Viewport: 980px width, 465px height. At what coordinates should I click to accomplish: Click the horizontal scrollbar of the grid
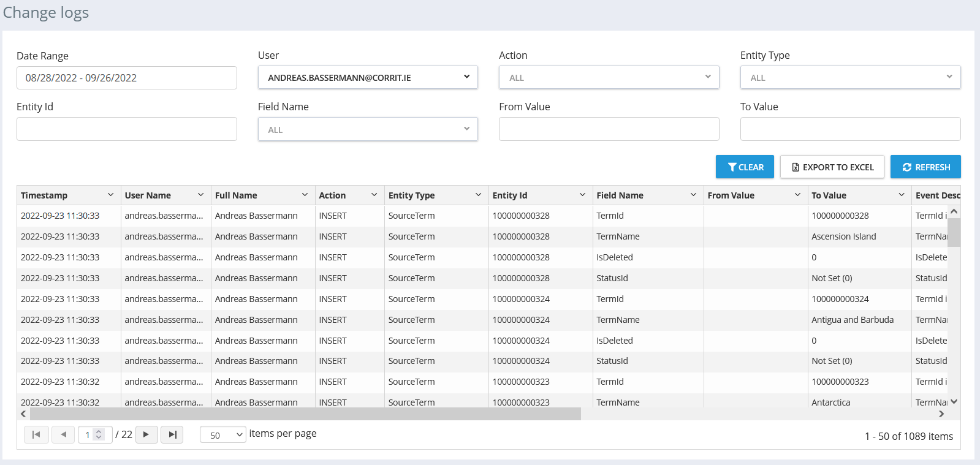(305, 414)
